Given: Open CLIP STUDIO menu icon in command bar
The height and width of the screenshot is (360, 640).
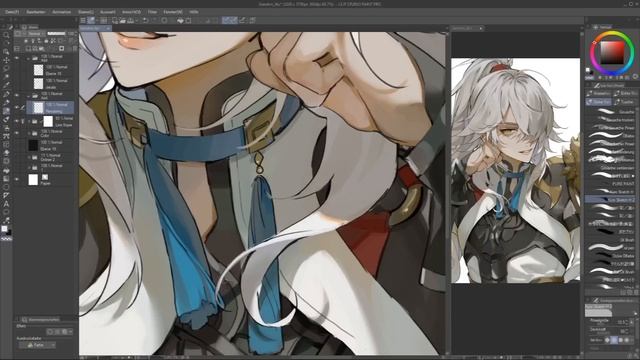Looking at the screenshot, I should pyautogui.click(x=83, y=20).
